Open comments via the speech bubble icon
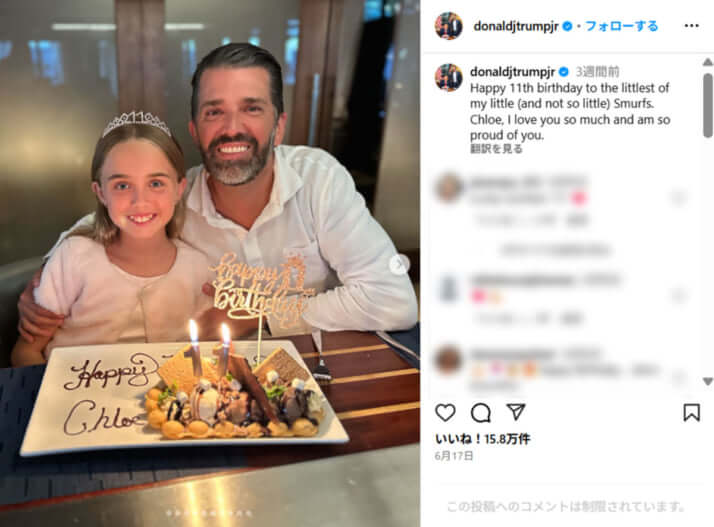The height and width of the screenshot is (527, 714). point(480,413)
